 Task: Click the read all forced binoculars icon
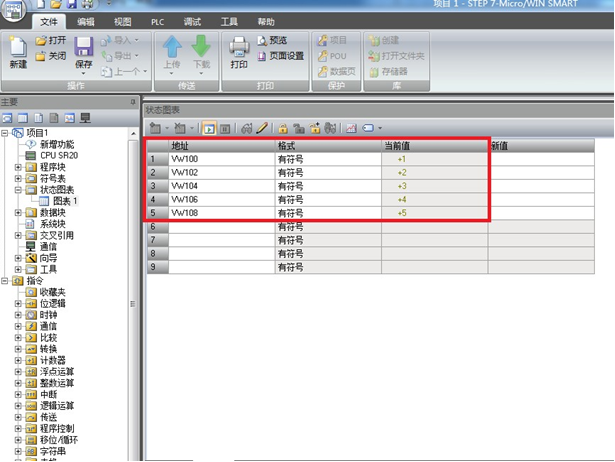coord(330,128)
